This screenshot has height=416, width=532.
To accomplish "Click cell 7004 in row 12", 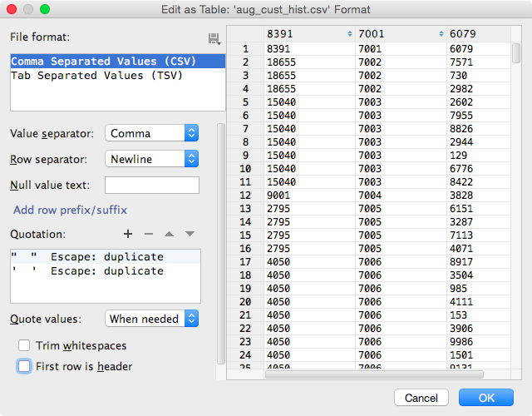I will click(401, 196).
